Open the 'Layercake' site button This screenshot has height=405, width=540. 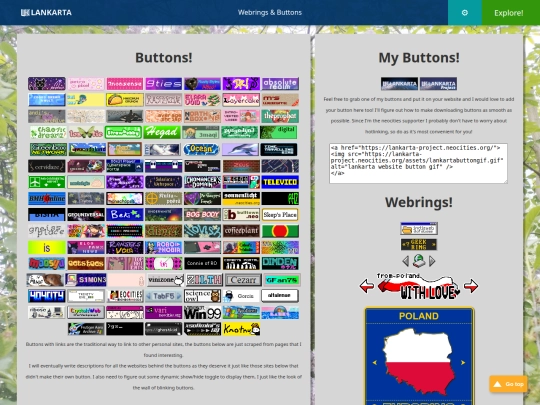click(x=241, y=100)
